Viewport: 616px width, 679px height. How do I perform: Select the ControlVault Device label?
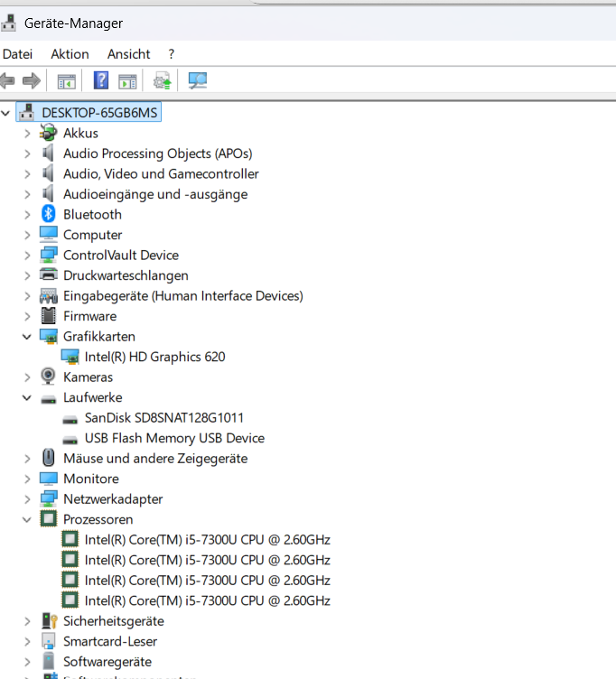121,255
